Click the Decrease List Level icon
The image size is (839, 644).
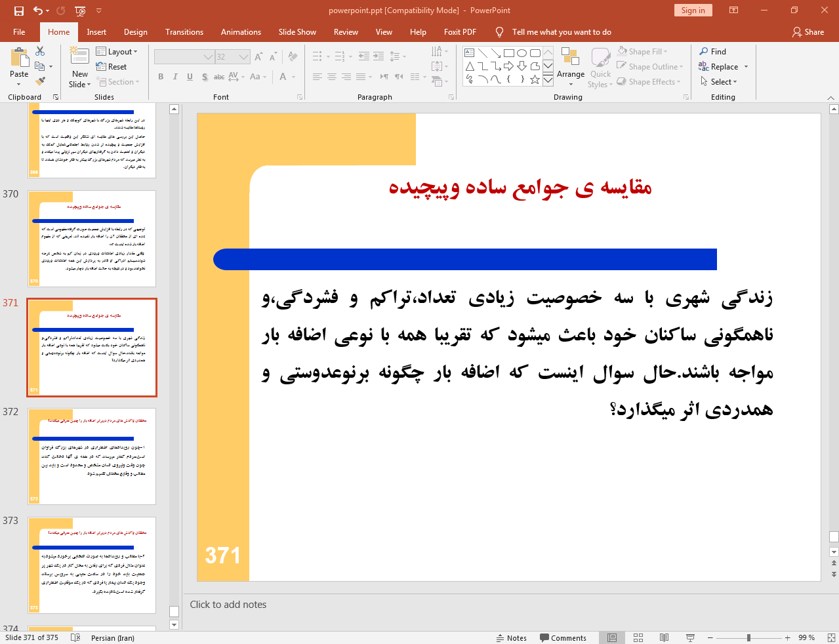364,56
